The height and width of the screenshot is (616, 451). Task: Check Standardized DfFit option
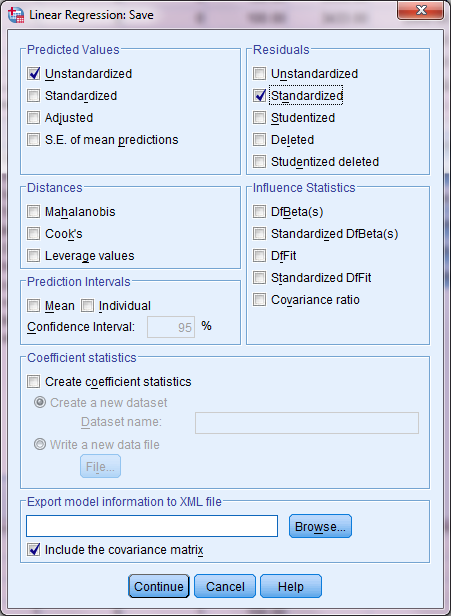pyautogui.click(x=259, y=278)
